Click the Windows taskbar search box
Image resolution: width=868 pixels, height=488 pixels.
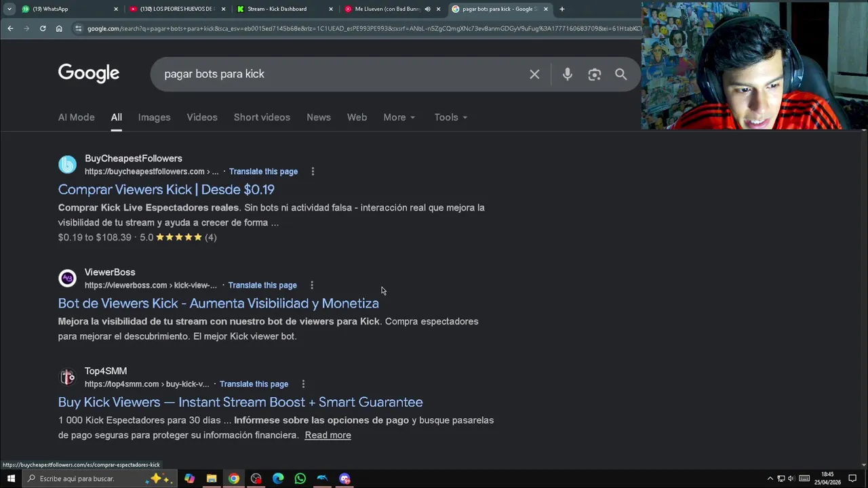click(x=100, y=479)
